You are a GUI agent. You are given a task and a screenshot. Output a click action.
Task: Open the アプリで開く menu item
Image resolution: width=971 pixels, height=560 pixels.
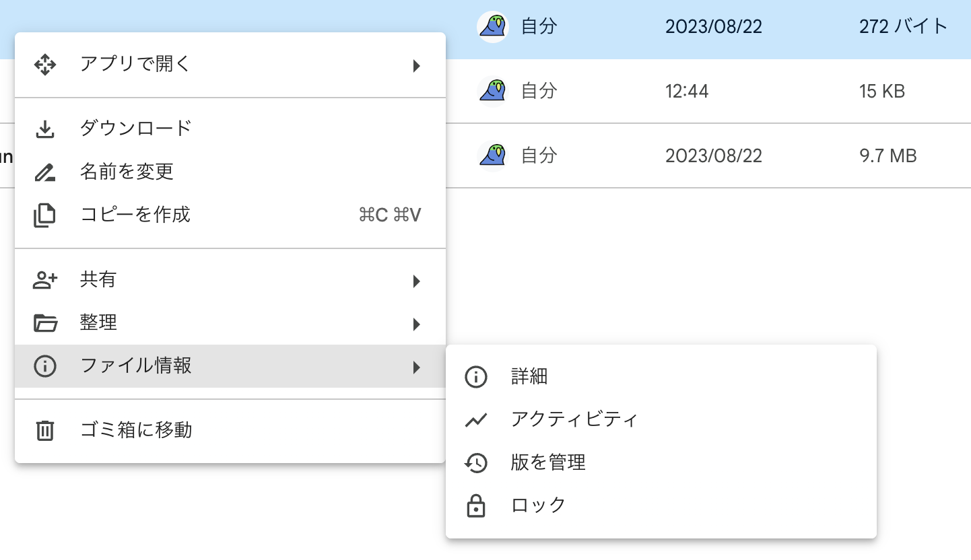click(230, 65)
